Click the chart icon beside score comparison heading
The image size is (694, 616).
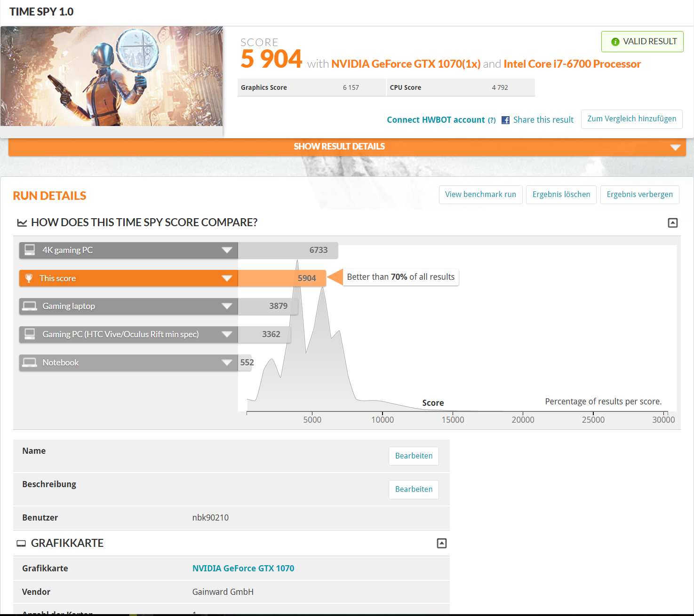coord(22,222)
